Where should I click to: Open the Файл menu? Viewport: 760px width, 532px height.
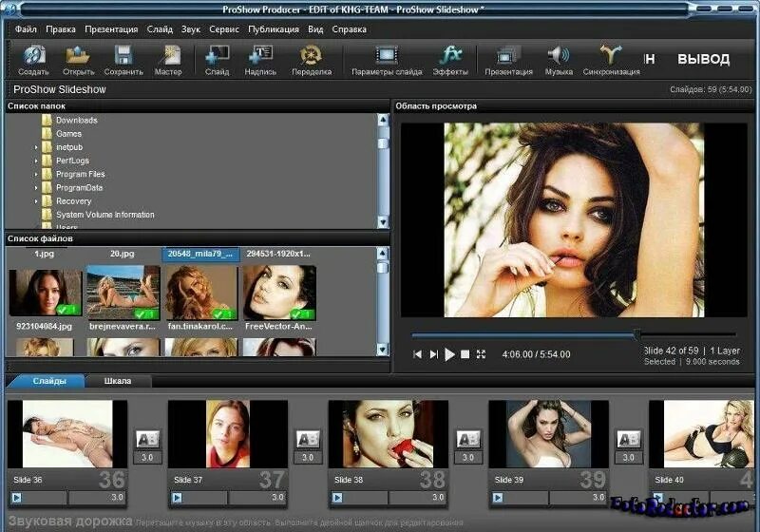[26, 29]
